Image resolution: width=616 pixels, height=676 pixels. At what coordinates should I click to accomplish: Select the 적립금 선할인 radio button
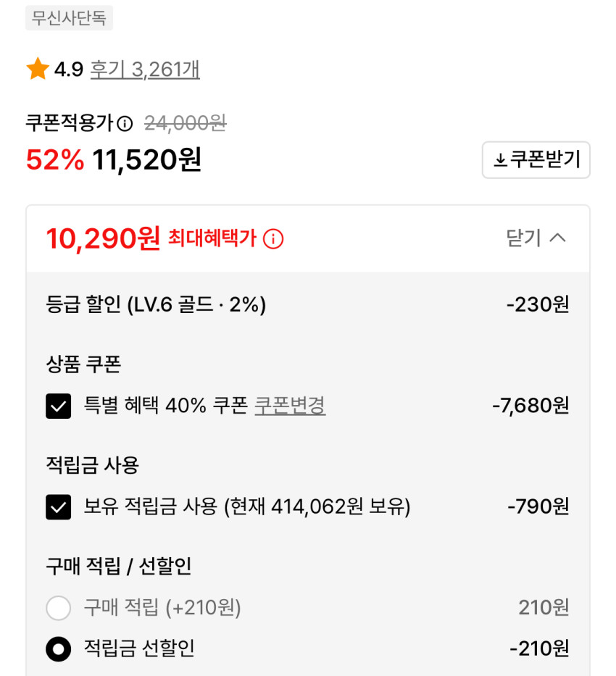(59, 648)
